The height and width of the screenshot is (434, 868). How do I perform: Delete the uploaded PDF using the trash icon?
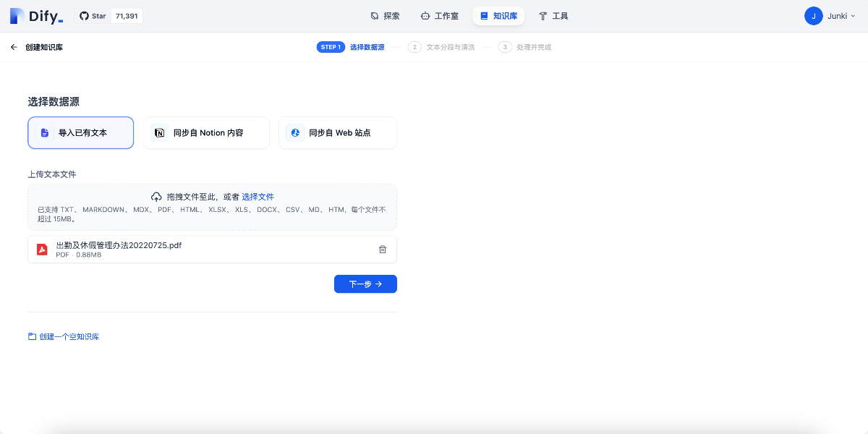pos(383,248)
